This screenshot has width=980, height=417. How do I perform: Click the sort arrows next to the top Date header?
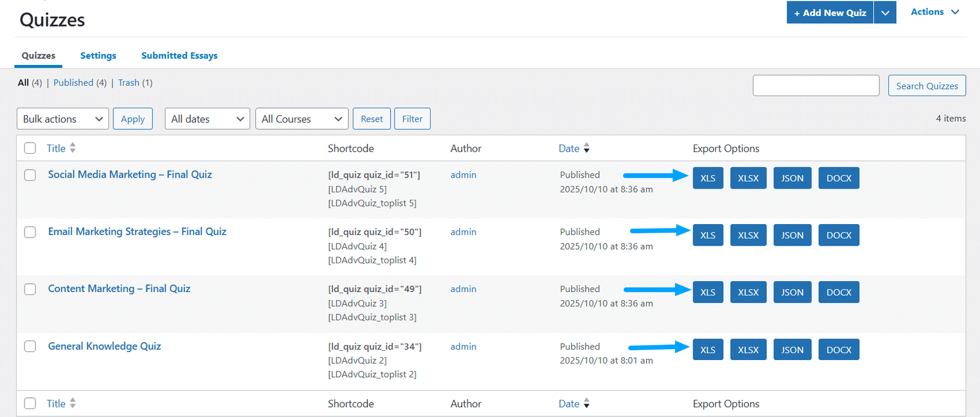click(x=587, y=148)
